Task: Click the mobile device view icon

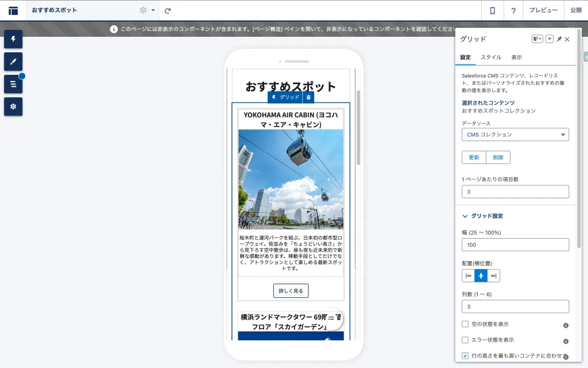Action: coord(492,10)
